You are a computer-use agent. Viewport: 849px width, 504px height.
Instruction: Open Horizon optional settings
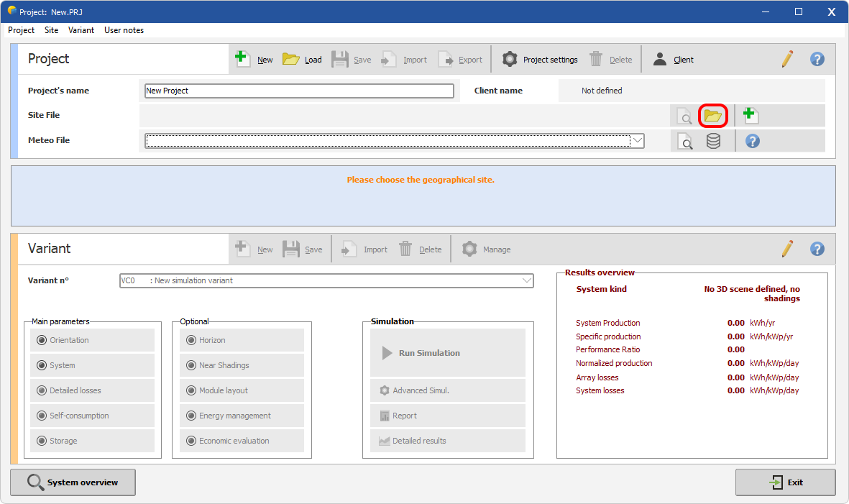(x=242, y=340)
